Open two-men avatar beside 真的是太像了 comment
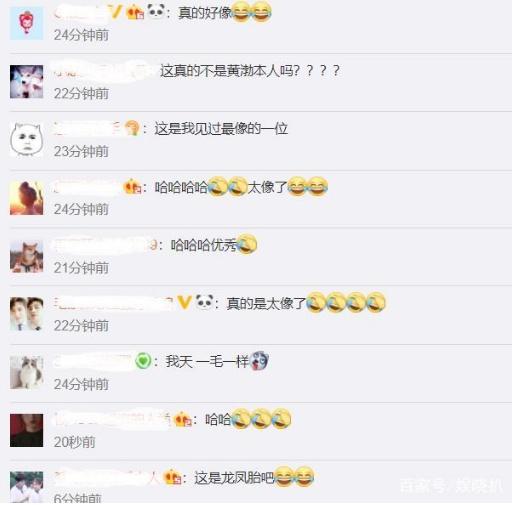The height and width of the screenshot is (505, 512). (26, 314)
